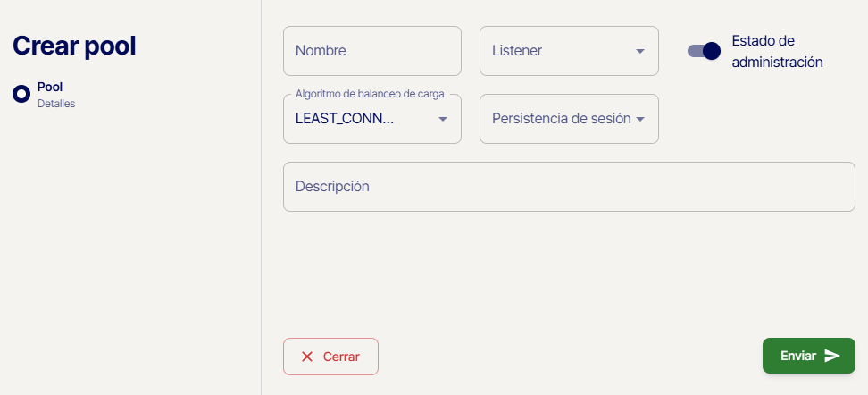The height and width of the screenshot is (395, 868).
Task: Click the Crear pool heading
Action: pos(74,46)
